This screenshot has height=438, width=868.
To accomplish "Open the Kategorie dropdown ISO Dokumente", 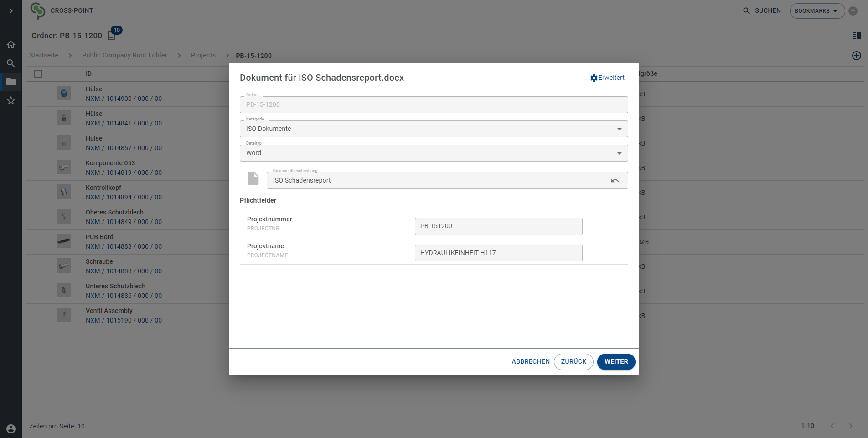I will tap(434, 129).
